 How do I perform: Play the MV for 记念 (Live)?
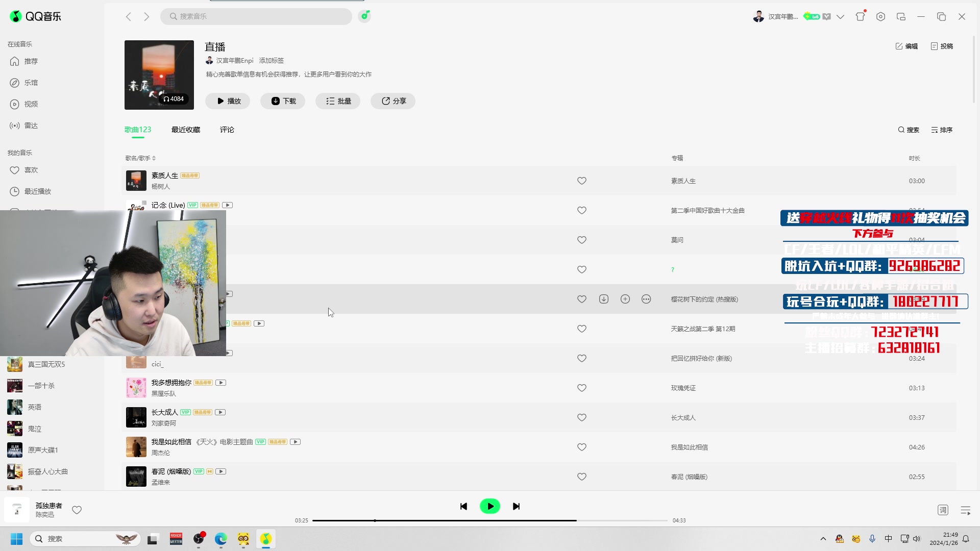(x=227, y=205)
